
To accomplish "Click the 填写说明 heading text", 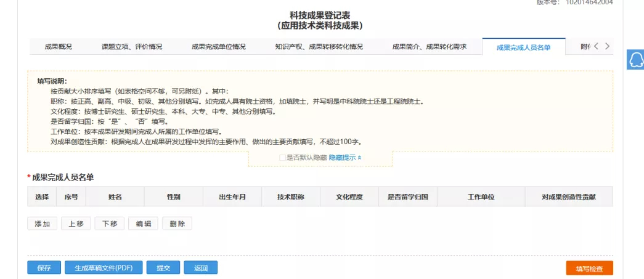I will pyautogui.click(x=52, y=81).
